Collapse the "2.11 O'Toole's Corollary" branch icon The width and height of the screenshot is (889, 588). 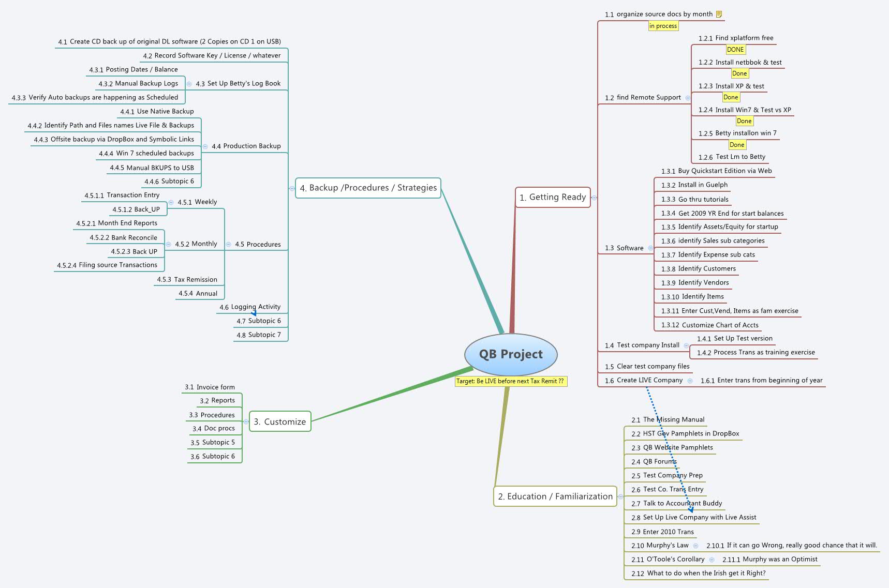713,559
